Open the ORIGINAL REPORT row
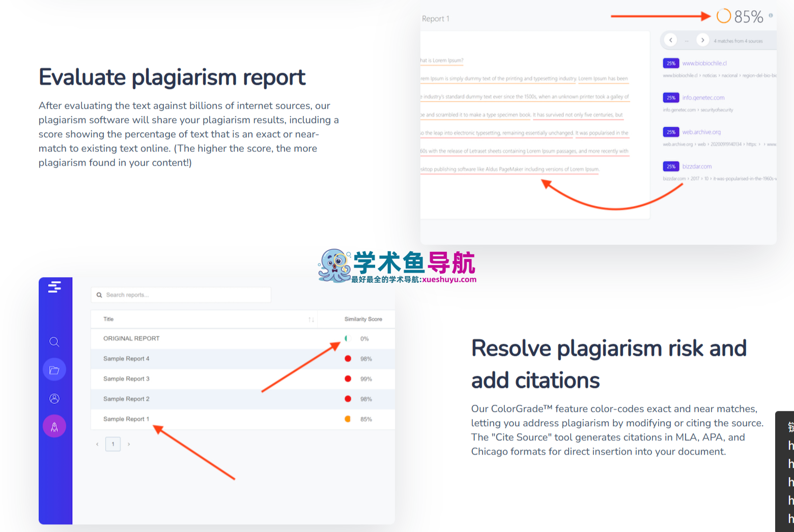The height and width of the screenshot is (532, 794). click(x=131, y=339)
